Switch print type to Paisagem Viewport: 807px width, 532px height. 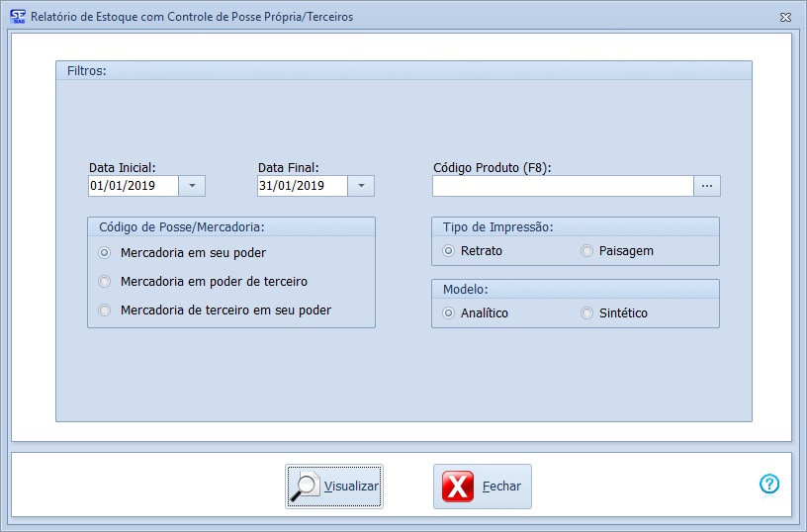click(x=587, y=251)
